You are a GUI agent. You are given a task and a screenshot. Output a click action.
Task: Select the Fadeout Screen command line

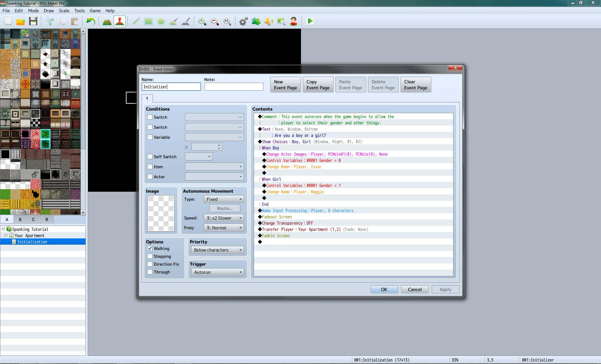[x=353, y=217]
